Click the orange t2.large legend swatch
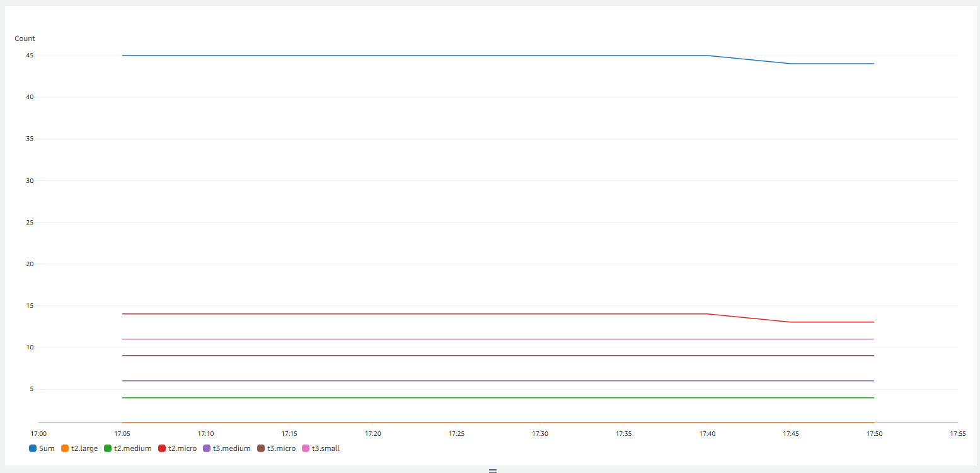This screenshot has width=980, height=473. 65,448
